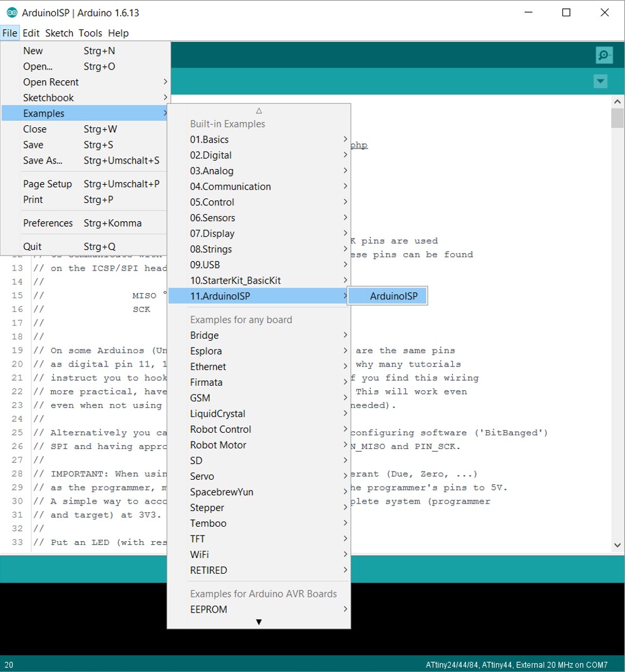Click line number 20 in status bar
The width and height of the screenshot is (625, 672).
point(9,665)
